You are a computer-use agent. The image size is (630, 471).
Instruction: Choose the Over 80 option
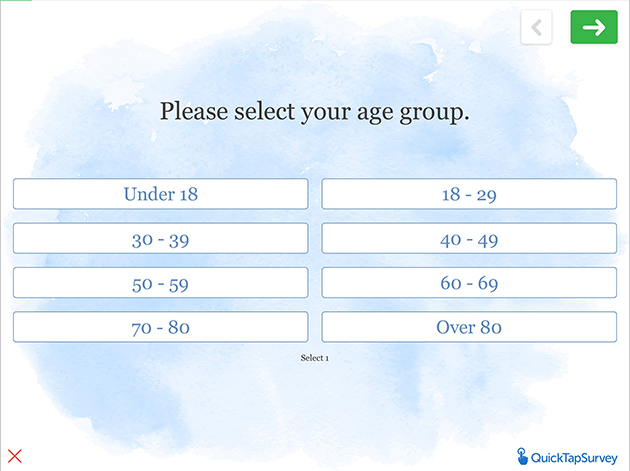[469, 327]
